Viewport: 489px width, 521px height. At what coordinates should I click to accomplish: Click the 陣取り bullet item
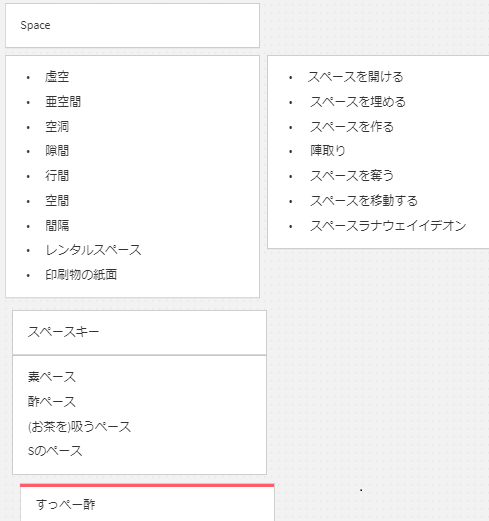click(x=328, y=151)
